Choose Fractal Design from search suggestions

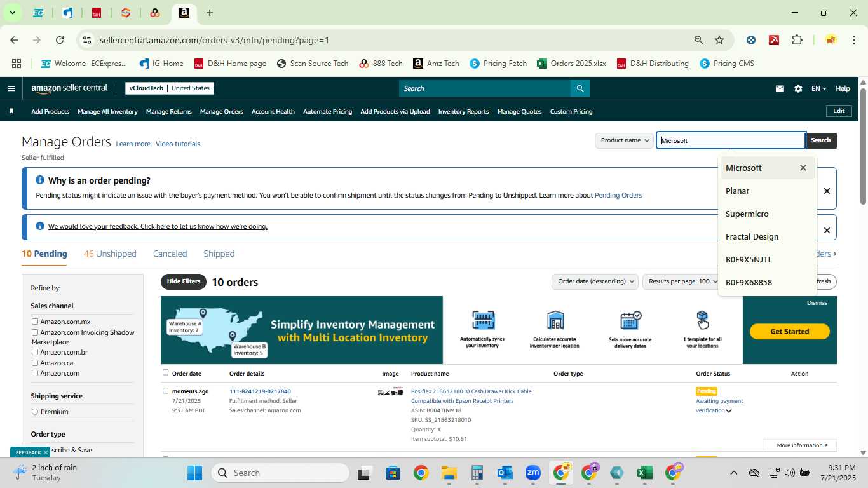767,236
